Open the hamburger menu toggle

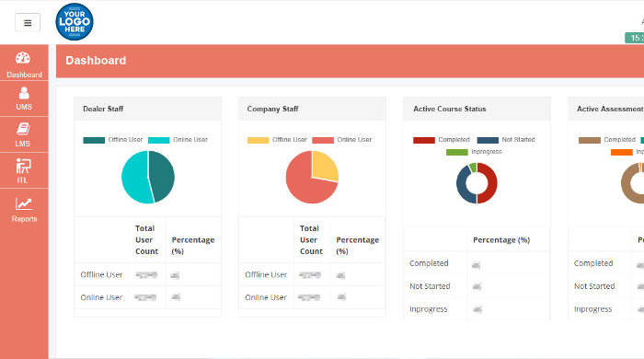pos(28,23)
